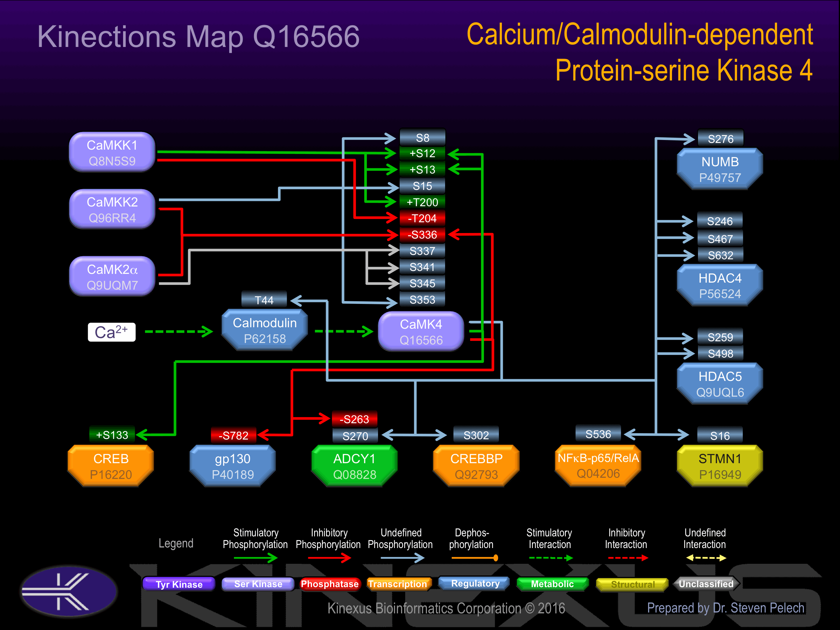Select the STMN1 P16949 structural node
The image size is (840, 630).
(x=720, y=466)
